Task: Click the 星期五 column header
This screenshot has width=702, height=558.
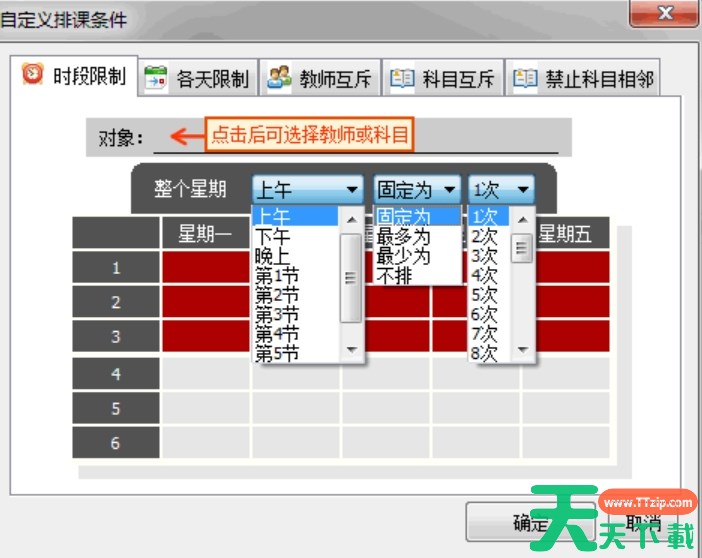Action: (x=573, y=233)
